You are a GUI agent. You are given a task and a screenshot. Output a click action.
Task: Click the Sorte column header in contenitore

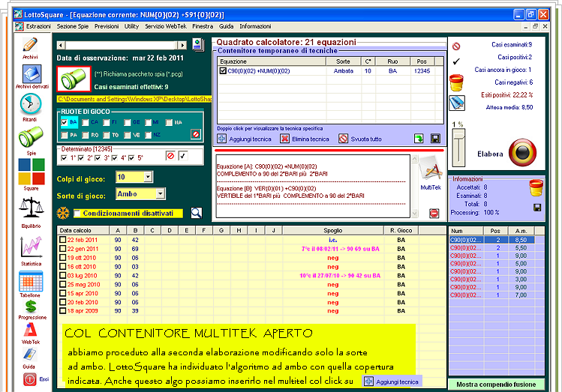[x=344, y=61]
